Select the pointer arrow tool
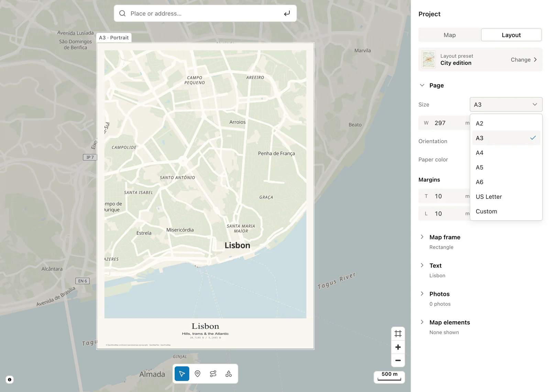This screenshot has width=550, height=392. [x=182, y=374]
